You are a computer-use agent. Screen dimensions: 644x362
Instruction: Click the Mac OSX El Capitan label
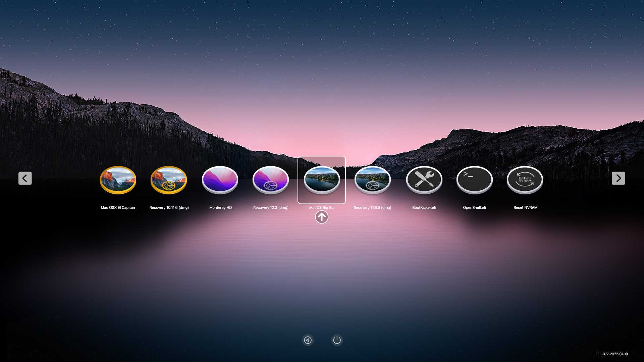point(118,207)
